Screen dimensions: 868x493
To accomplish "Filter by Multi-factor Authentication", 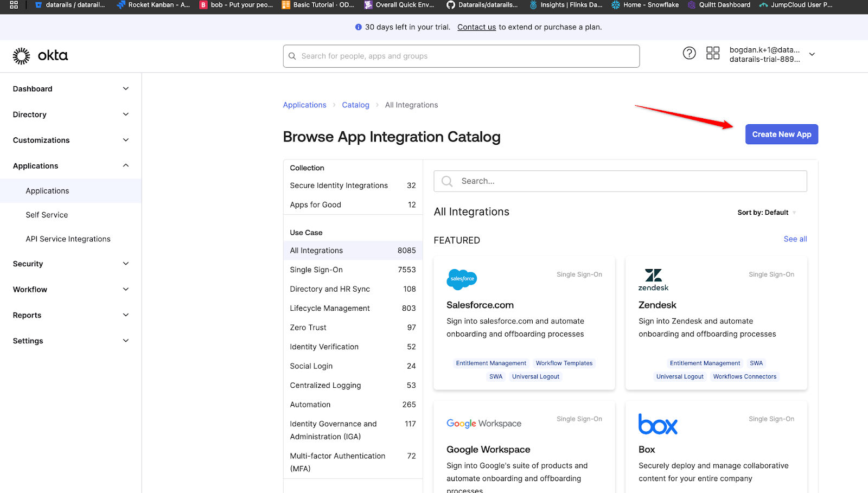I will pyautogui.click(x=353, y=462).
